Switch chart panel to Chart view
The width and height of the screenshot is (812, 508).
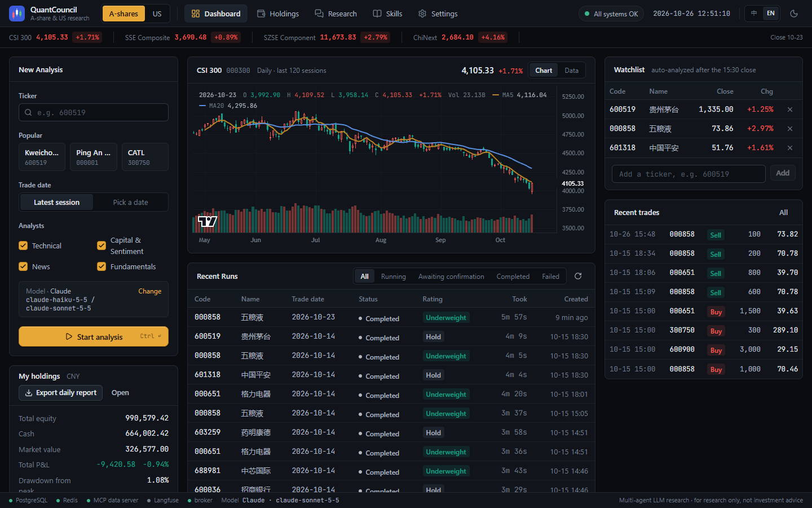tap(544, 70)
